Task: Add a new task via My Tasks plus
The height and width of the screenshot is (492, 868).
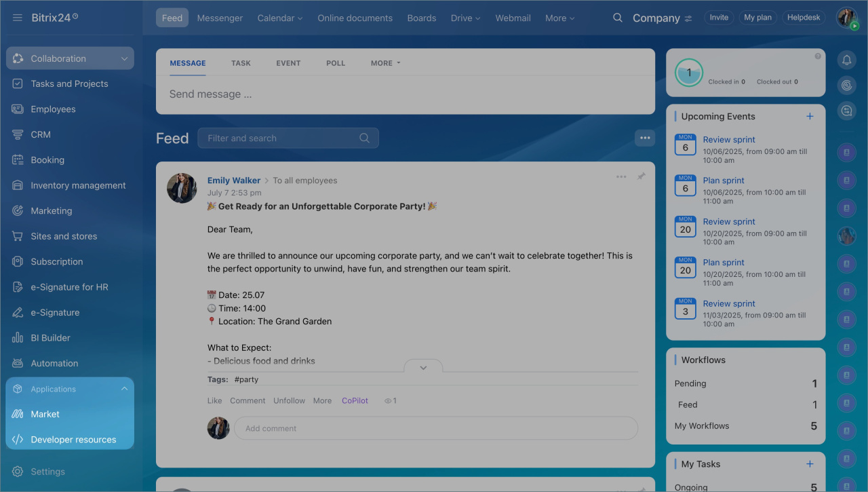Action: tap(810, 464)
